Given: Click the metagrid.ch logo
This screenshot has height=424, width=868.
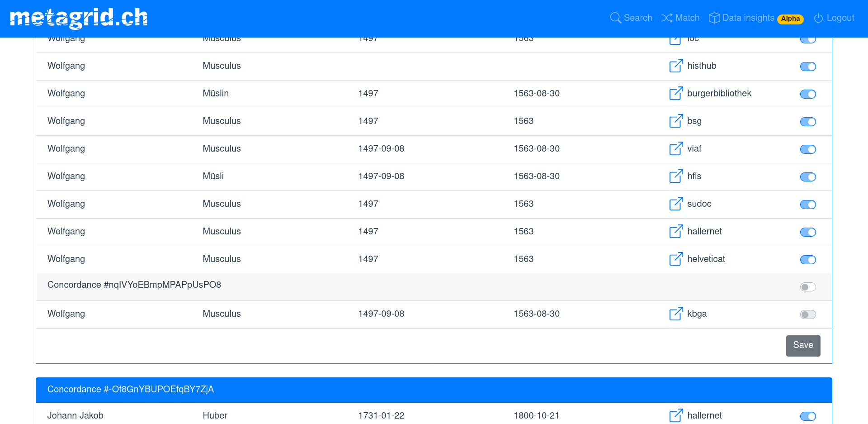Looking at the screenshot, I should (x=79, y=18).
